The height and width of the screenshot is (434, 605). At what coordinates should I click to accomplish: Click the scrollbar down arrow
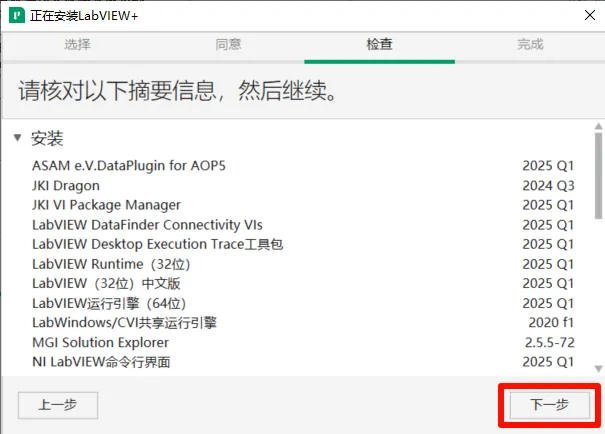click(x=598, y=369)
